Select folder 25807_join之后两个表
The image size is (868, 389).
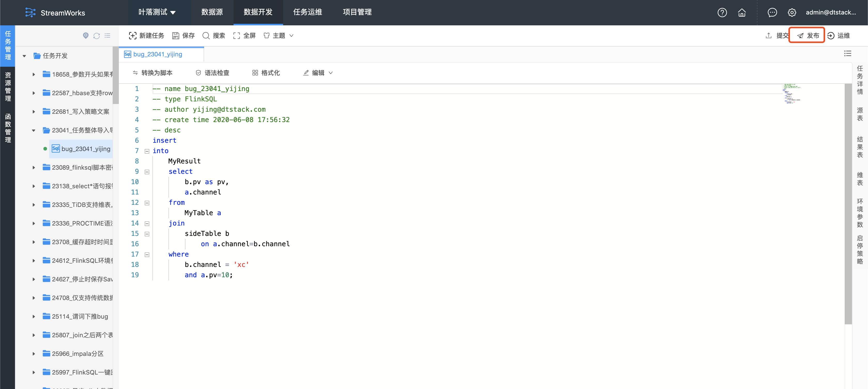[x=78, y=335]
